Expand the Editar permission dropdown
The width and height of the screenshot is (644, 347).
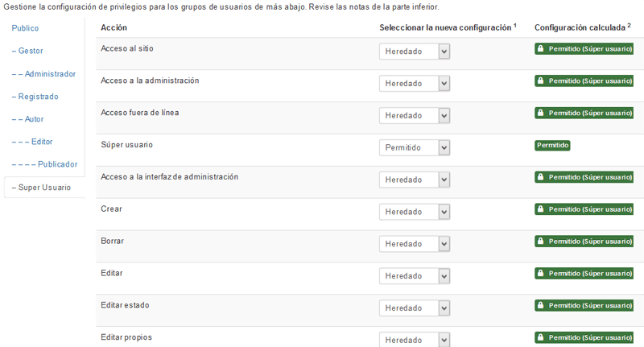click(415, 276)
